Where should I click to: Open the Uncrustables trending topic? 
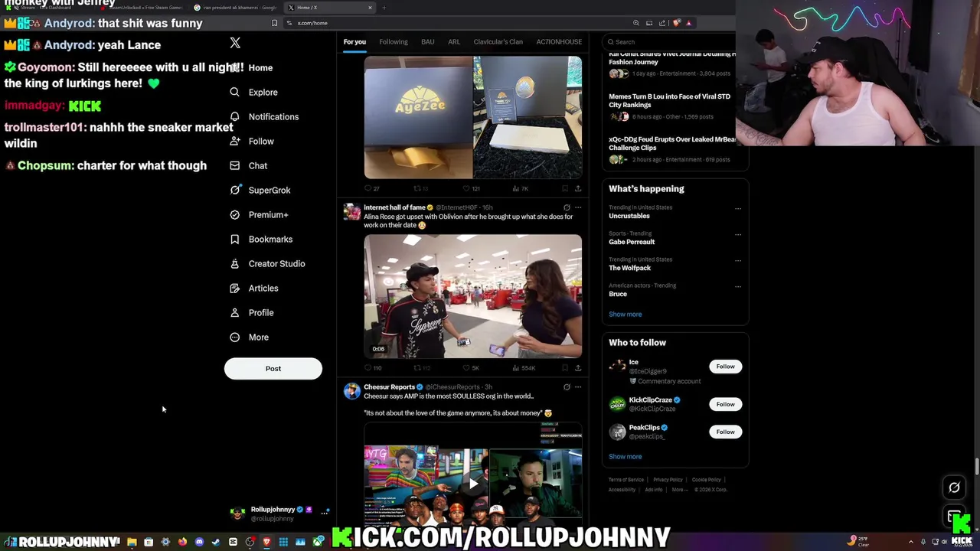[629, 216]
